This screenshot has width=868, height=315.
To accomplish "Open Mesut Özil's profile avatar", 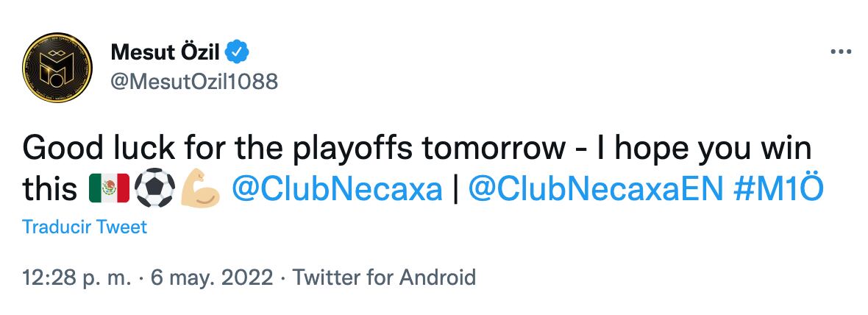I will [57, 68].
